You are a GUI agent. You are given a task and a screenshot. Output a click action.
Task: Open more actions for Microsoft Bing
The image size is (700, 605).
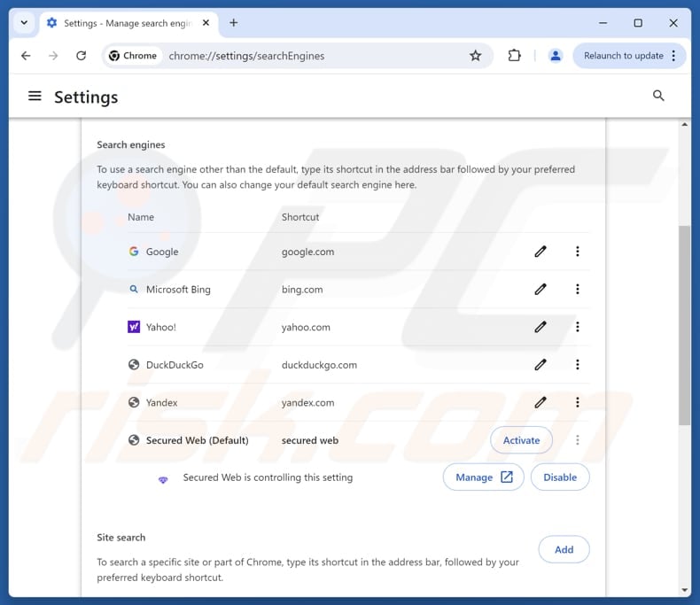pos(577,289)
